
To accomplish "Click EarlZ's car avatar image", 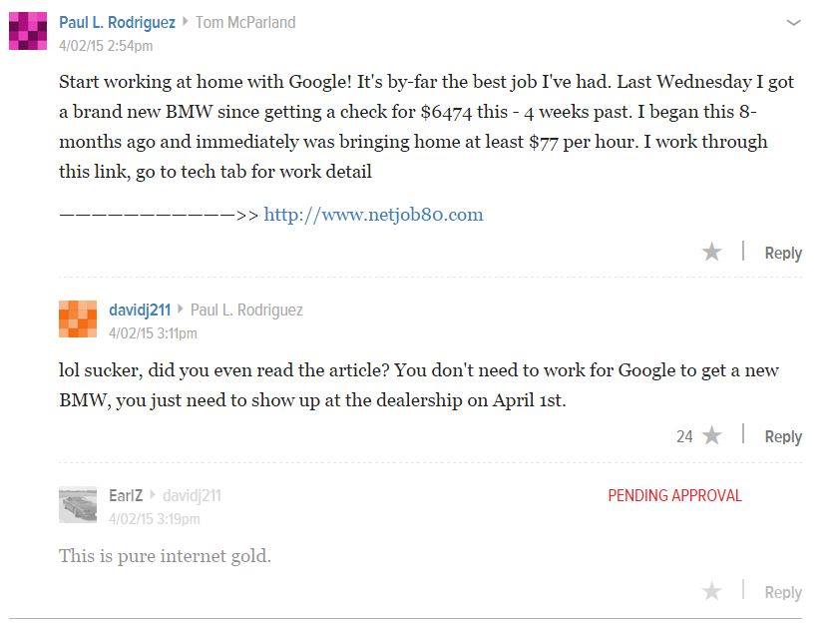I will click(x=78, y=505).
